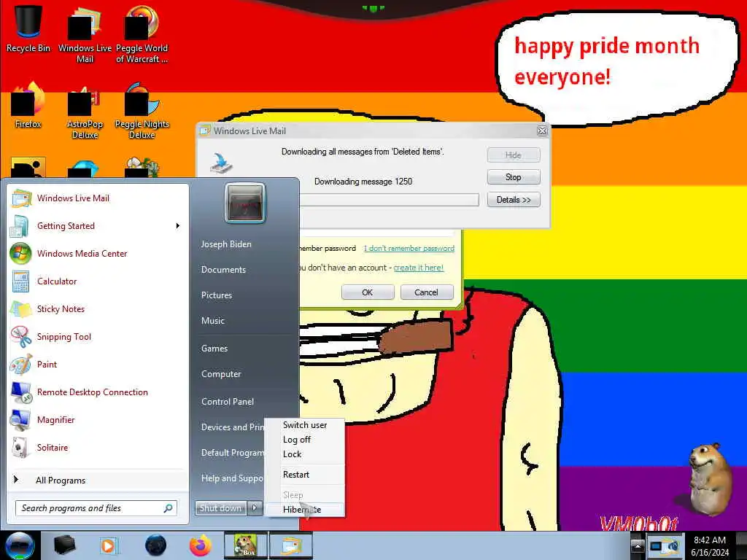The width and height of the screenshot is (747, 560).
Task: Open Peggle World of Warcraft desktop icon
Action: pos(142,34)
